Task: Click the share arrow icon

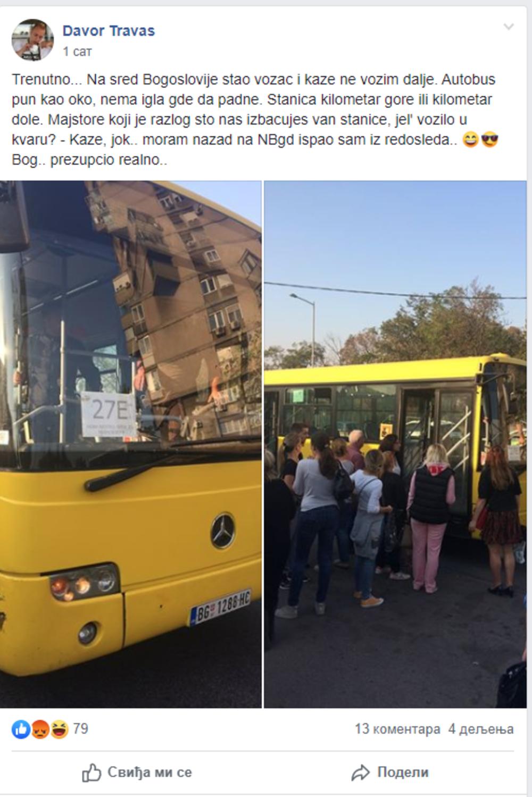Action: click(360, 773)
